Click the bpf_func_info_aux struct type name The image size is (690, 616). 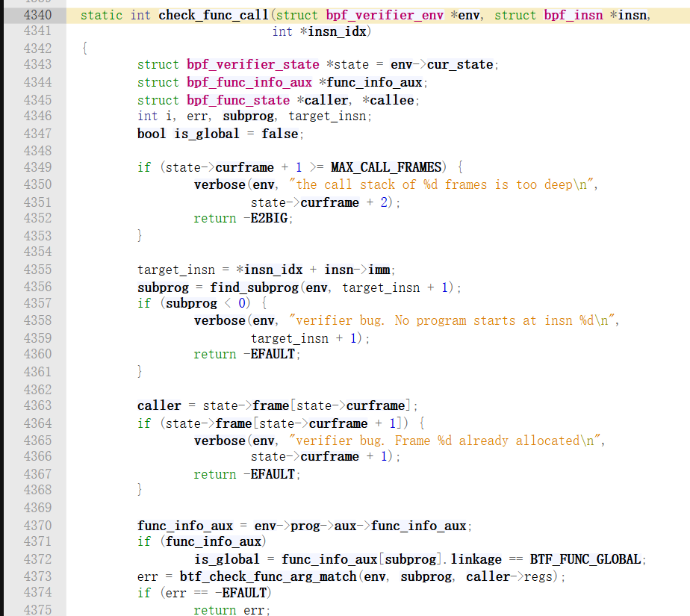(x=249, y=82)
